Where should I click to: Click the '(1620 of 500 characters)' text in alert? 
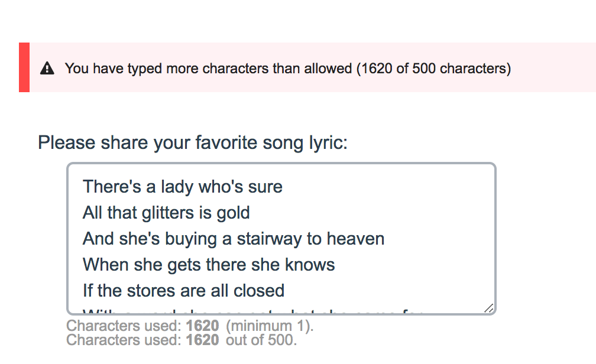click(x=433, y=69)
